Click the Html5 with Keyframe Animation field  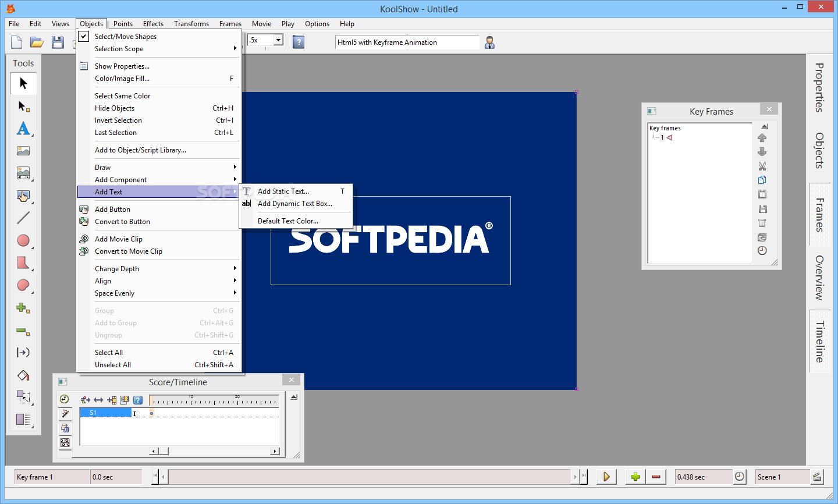click(x=407, y=42)
